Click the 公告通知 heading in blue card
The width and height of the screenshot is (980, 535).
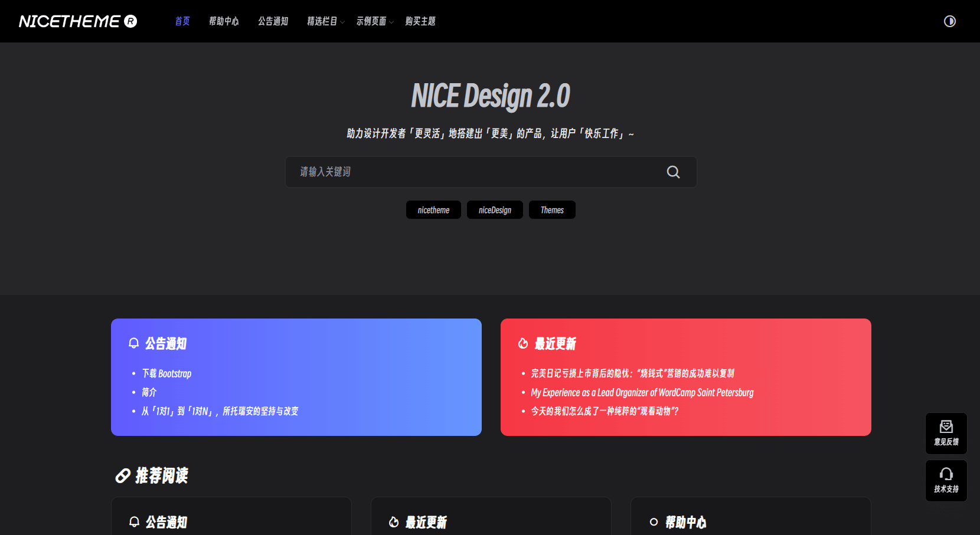click(x=166, y=343)
